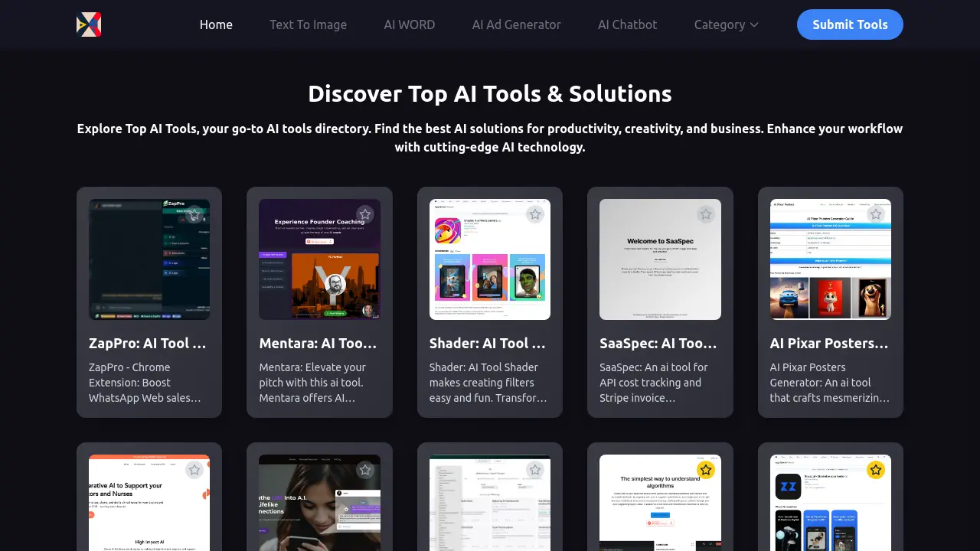Toggle favorite star on AI Pixar Posters card
This screenshot has height=551, width=980.
(876, 214)
